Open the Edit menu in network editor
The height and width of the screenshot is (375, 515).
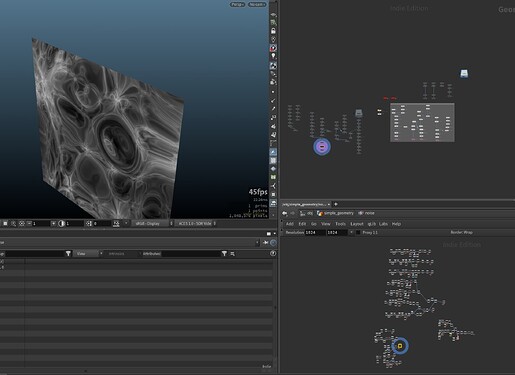click(x=302, y=224)
